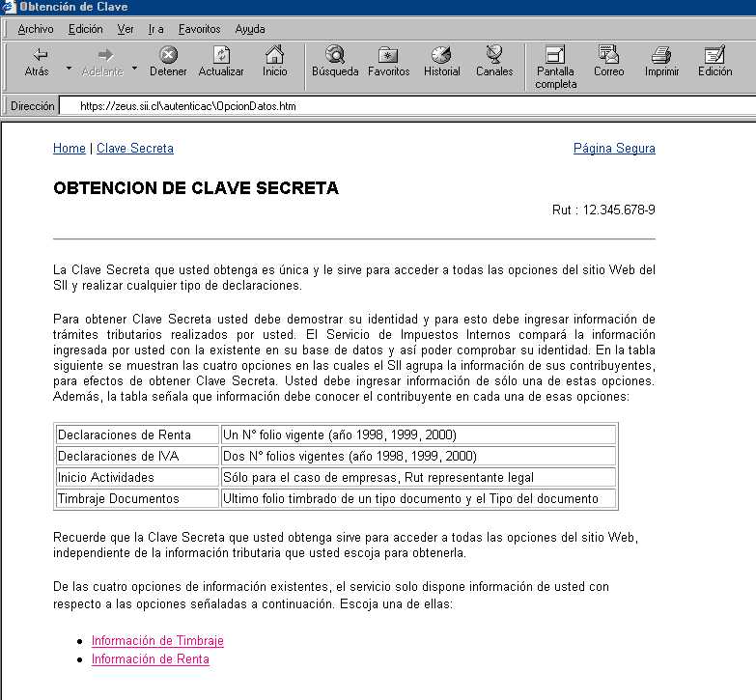Click the Atrás back arrow icon
This screenshot has width=756, height=700.
tap(38, 56)
